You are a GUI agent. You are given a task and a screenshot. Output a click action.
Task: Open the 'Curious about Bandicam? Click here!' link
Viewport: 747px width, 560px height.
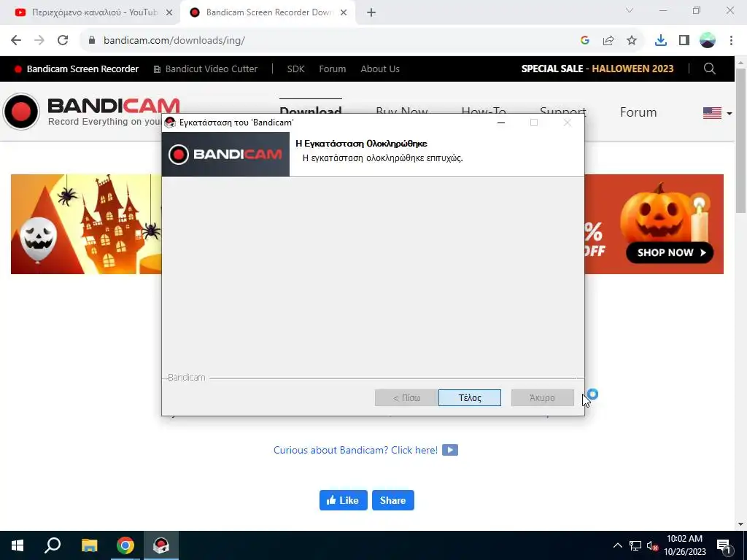(x=355, y=450)
